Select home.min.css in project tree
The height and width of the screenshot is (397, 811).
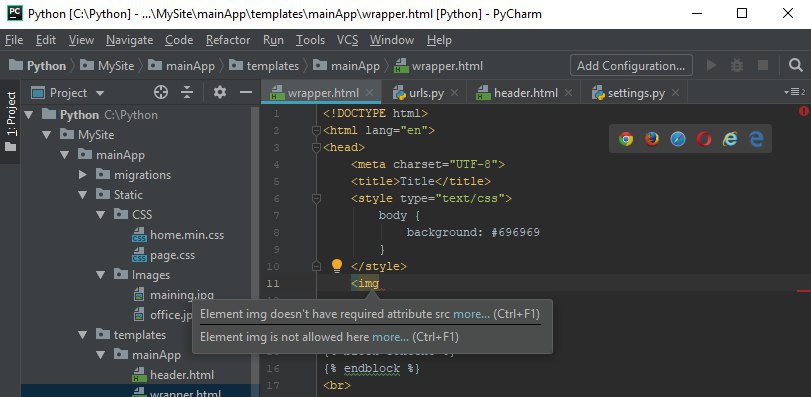click(x=178, y=235)
